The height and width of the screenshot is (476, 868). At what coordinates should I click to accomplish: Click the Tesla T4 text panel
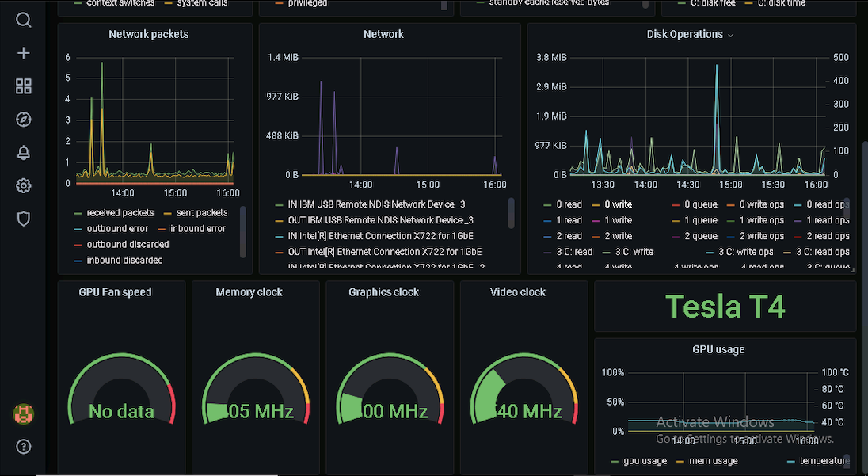[725, 307]
